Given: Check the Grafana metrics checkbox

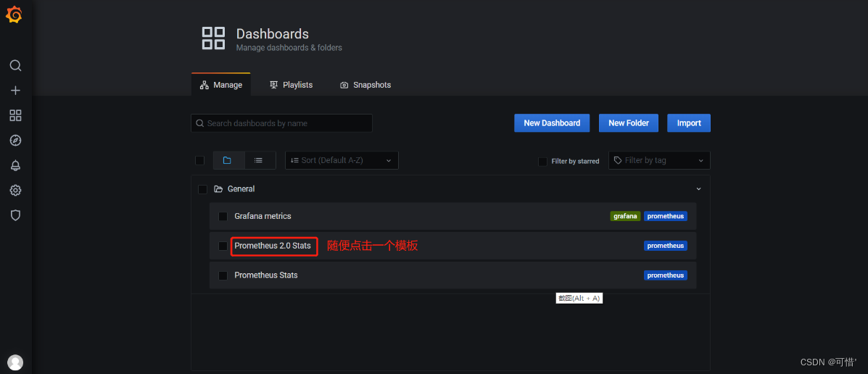Looking at the screenshot, I should (223, 216).
